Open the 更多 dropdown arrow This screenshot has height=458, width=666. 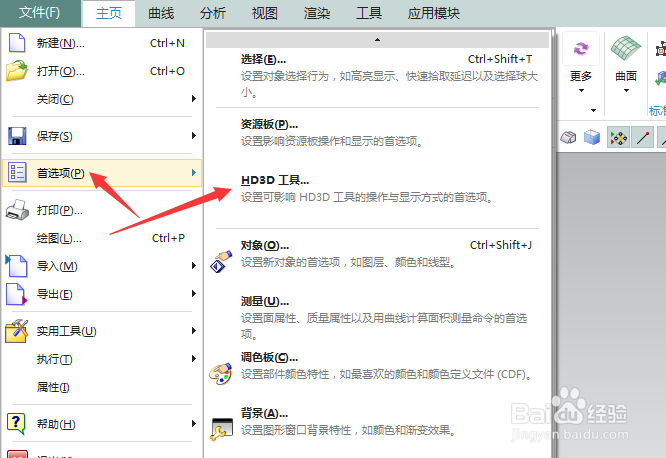pos(581,90)
